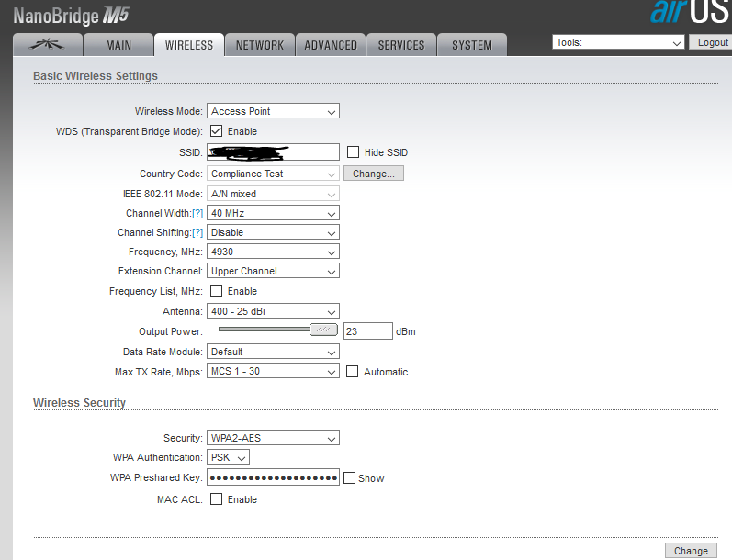This screenshot has width=732, height=560.
Task: Check Show for WPA Preshared Key
Action: point(349,478)
